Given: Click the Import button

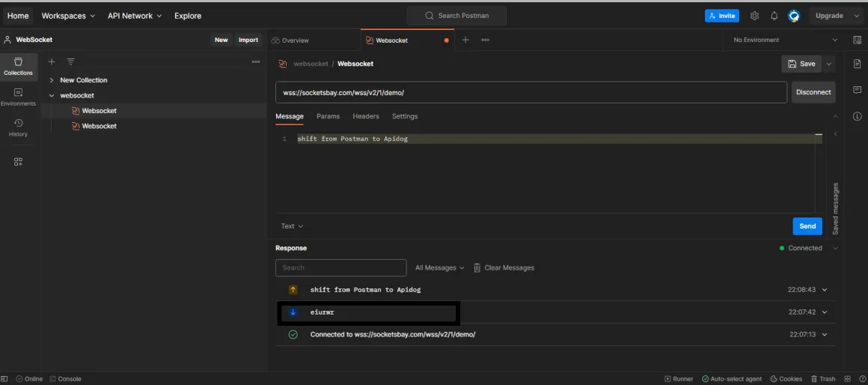Looking at the screenshot, I should [x=248, y=40].
